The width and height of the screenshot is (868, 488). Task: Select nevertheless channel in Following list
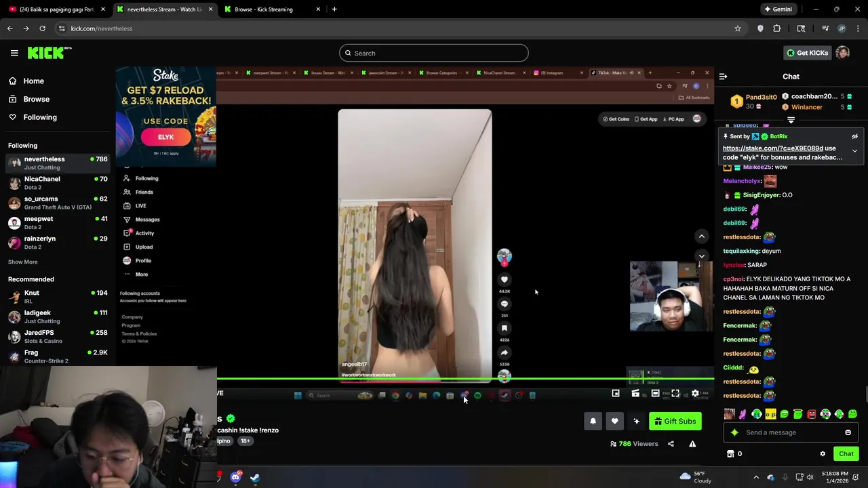tap(58, 163)
